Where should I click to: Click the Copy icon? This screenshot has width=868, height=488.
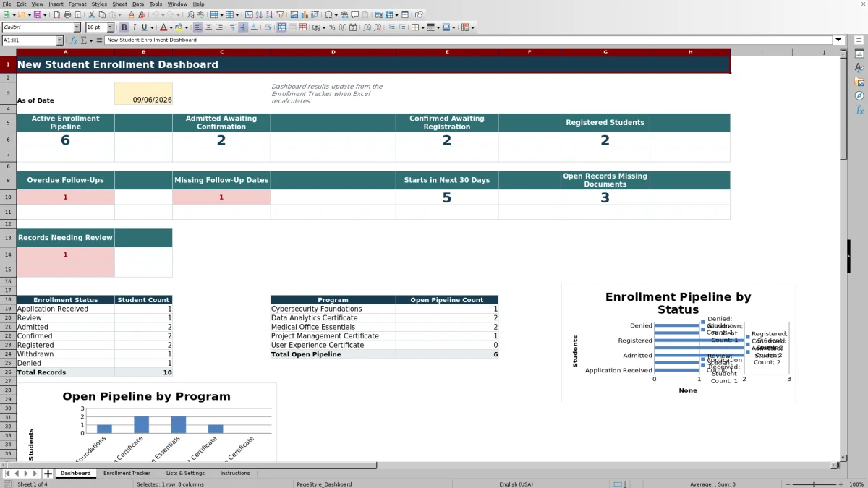tap(102, 14)
